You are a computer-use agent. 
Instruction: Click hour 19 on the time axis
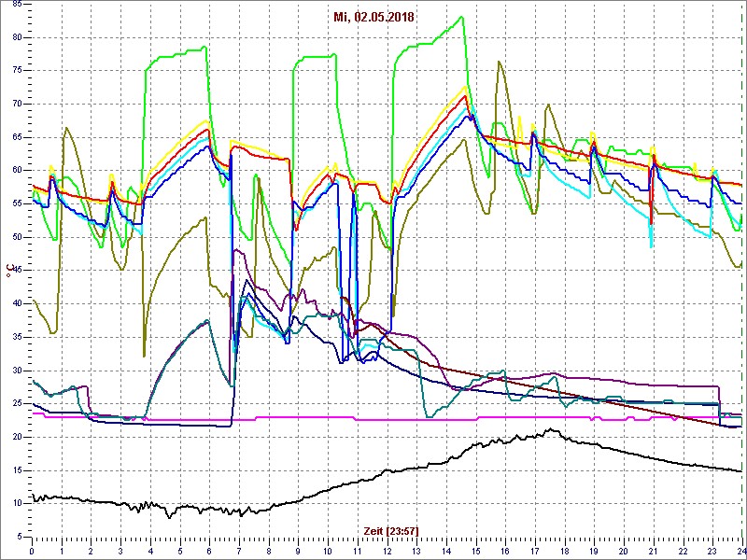[x=594, y=551]
